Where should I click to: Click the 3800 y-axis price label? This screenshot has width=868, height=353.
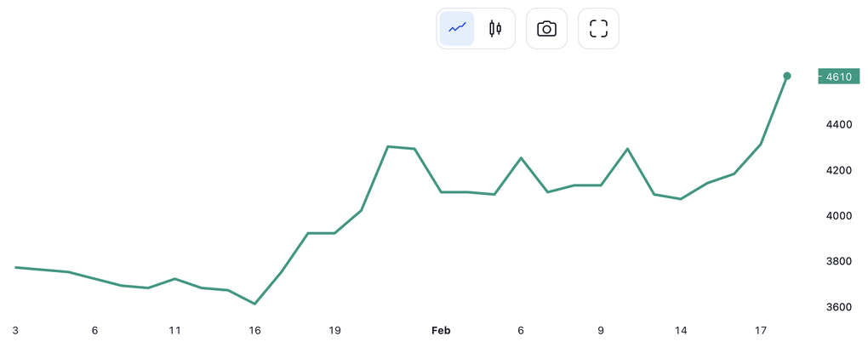click(x=838, y=261)
